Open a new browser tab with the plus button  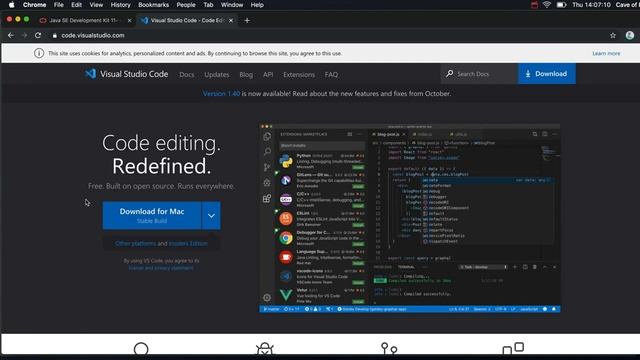(247, 20)
